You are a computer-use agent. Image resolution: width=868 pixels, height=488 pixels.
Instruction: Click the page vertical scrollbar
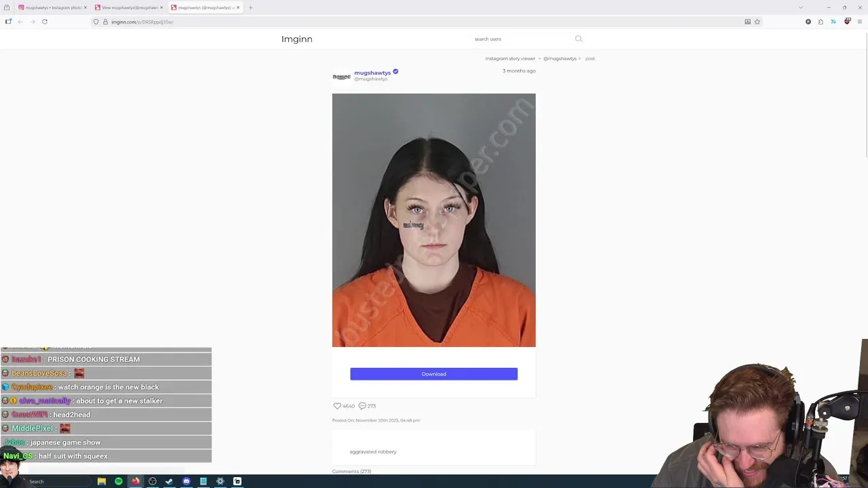[865, 95]
